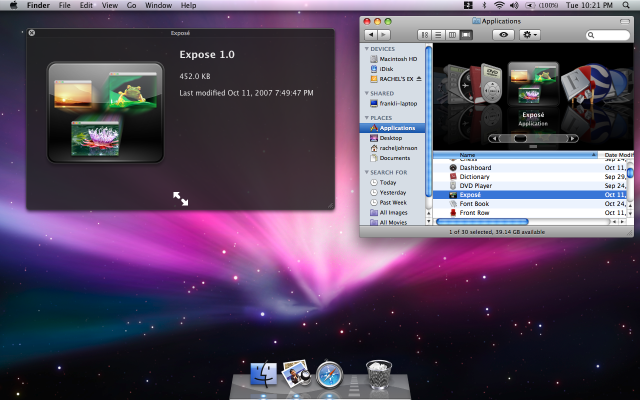Sort the file list by Name column
This screenshot has height=400, width=640.
point(516,155)
